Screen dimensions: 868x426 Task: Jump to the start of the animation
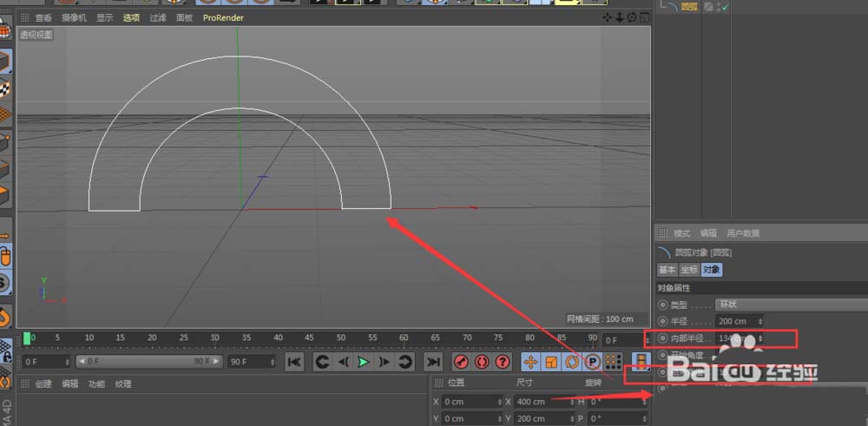click(x=294, y=362)
